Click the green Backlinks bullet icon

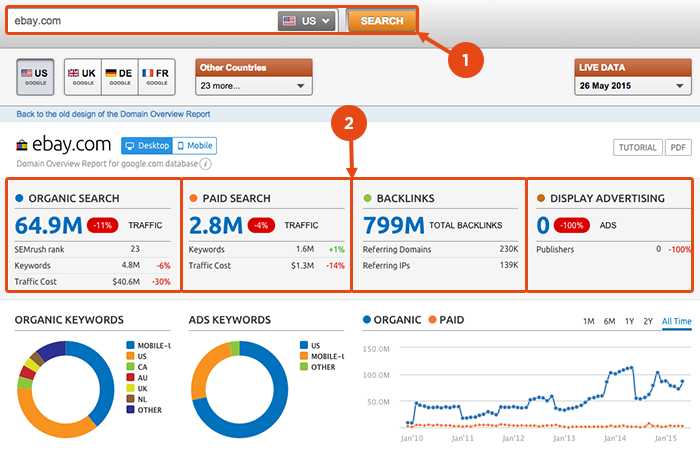(367, 198)
